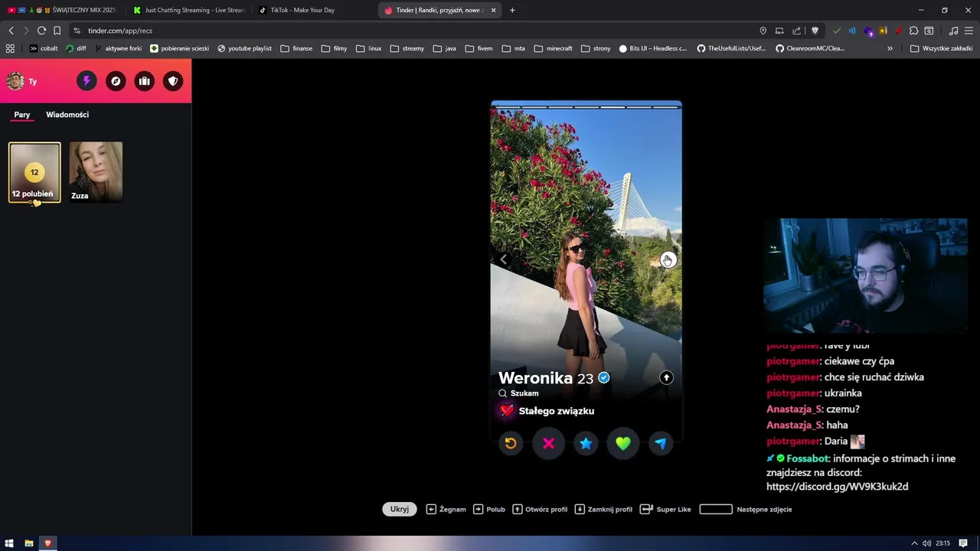The width and height of the screenshot is (980, 551).
Task: Click the blue paper plane button
Action: click(x=661, y=443)
